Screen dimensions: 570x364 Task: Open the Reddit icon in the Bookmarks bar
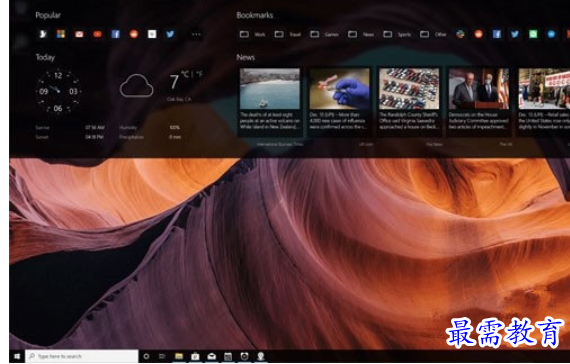click(478, 34)
